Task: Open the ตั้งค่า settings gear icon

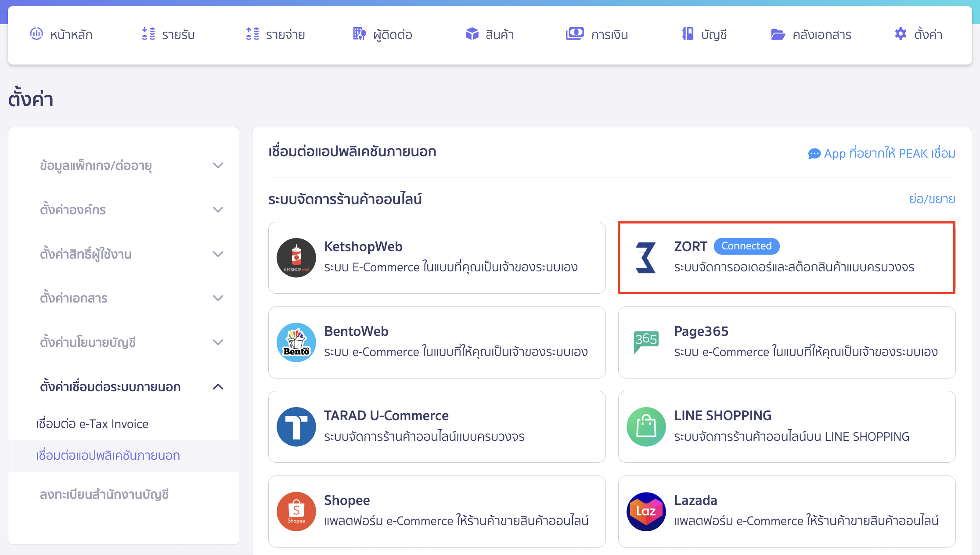Action: [900, 34]
